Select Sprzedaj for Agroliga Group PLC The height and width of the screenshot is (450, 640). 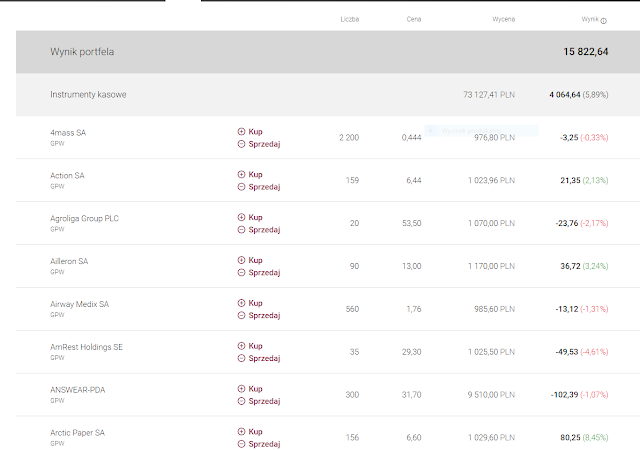coord(264,230)
